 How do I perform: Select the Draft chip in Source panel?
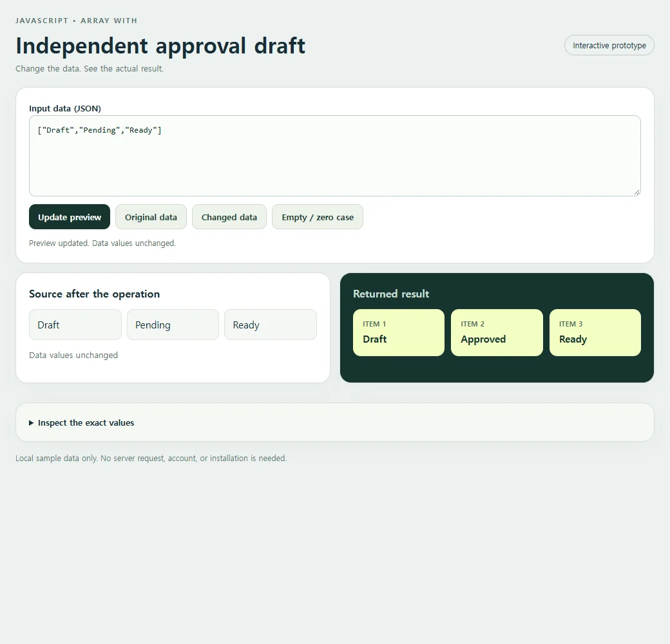(x=75, y=325)
